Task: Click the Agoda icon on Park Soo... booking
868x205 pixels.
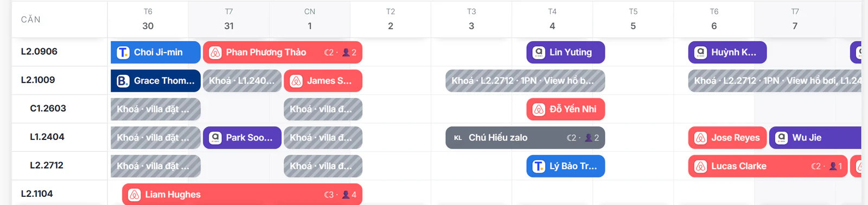Action: coord(215,138)
